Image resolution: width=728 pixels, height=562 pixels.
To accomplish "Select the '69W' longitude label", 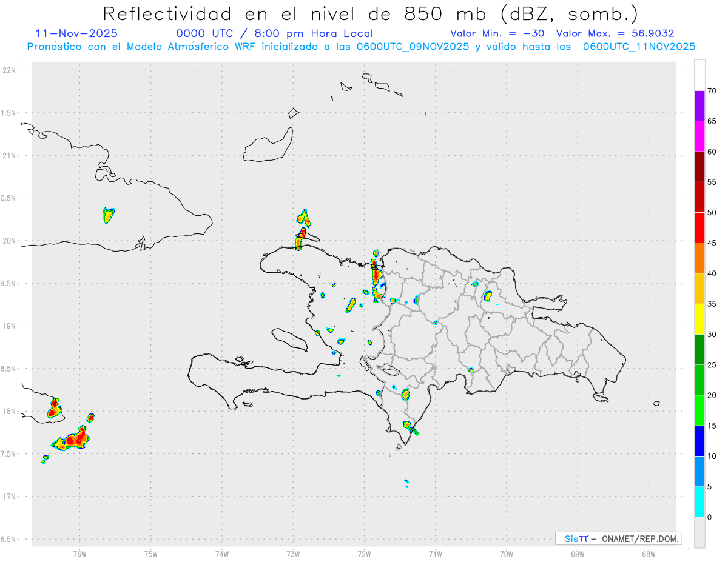I will (x=578, y=554).
